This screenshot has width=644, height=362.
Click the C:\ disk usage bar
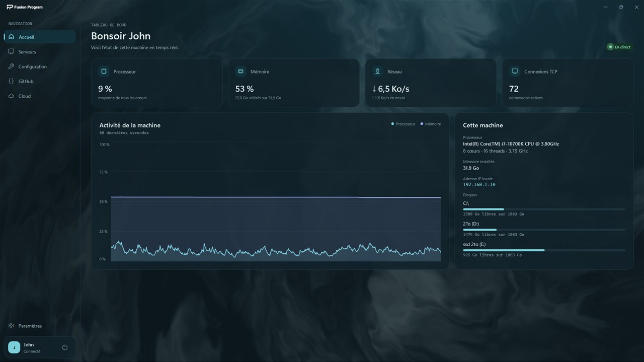[x=544, y=209]
